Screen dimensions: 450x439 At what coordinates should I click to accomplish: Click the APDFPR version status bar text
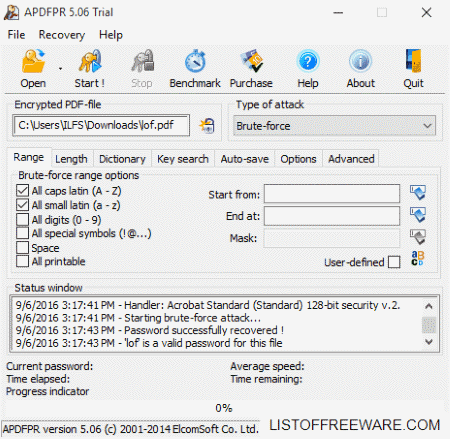click(x=131, y=429)
